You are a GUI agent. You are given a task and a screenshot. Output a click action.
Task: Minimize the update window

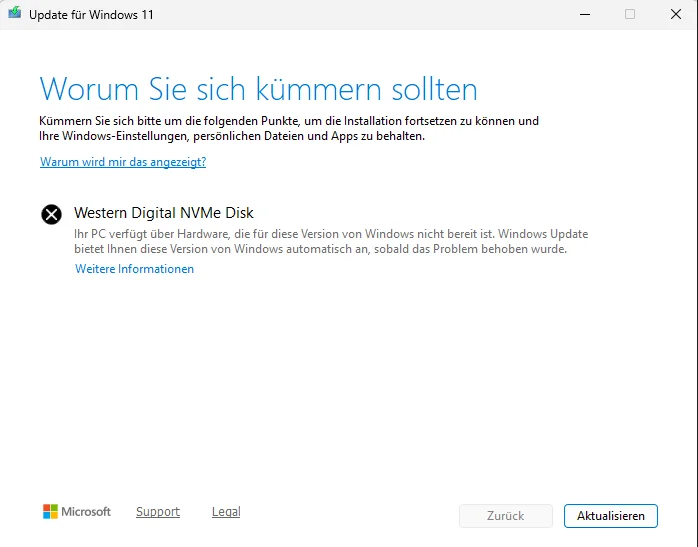tap(585, 14)
